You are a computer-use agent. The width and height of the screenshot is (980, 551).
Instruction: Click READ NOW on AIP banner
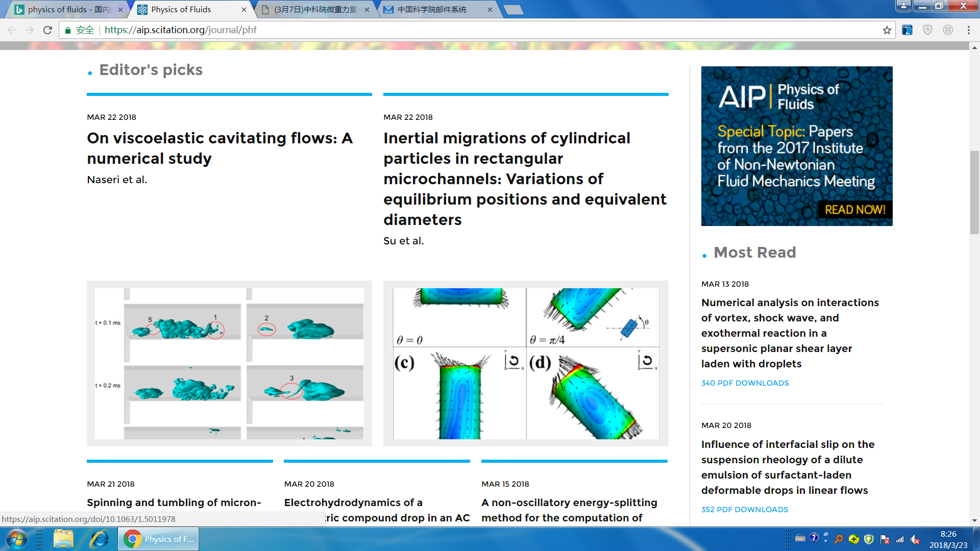[x=855, y=210]
